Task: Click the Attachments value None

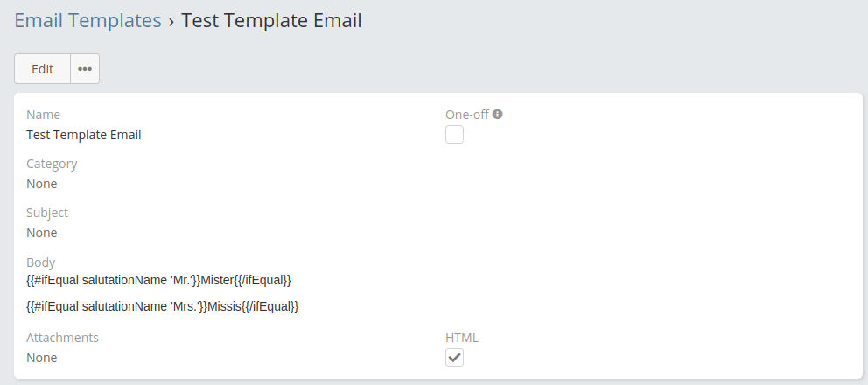Action: (x=42, y=358)
